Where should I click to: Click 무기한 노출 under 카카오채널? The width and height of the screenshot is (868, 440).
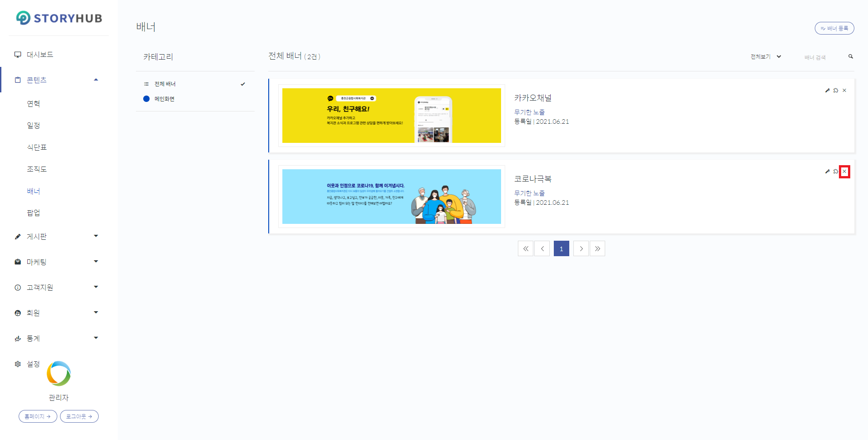point(530,112)
